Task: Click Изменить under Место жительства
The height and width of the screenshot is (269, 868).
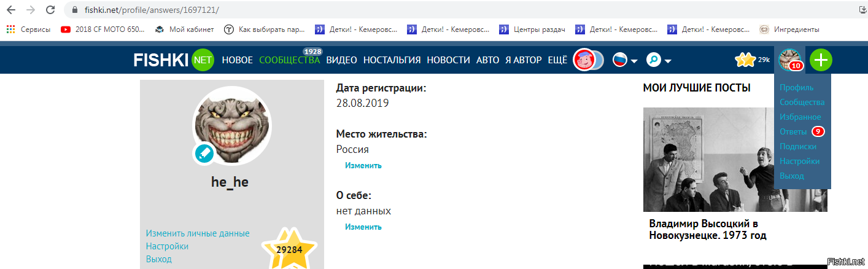Action: (x=363, y=165)
